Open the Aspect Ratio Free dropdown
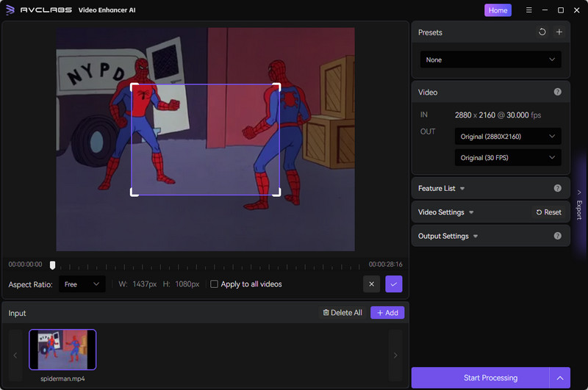Image resolution: width=588 pixels, height=390 pixels. click(82, 284)
